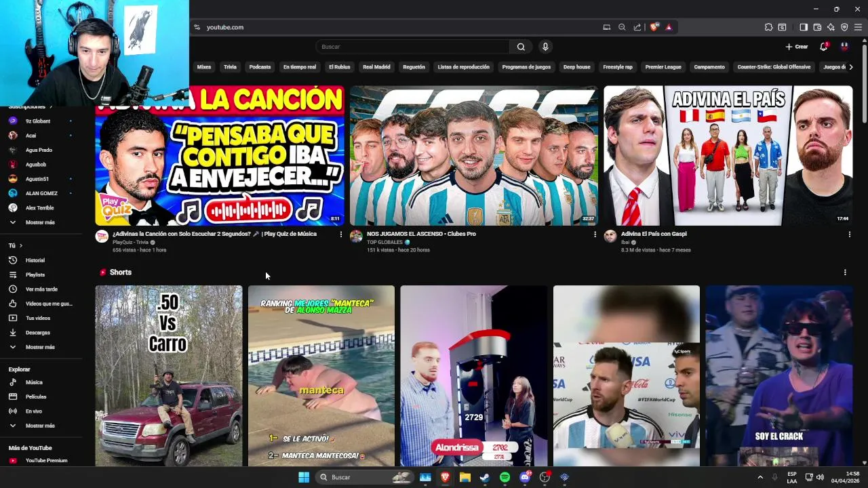The image size is (868, 488).
Task: Open the Adivina El País con Gaspi thumbnail
Action: pos(728,155)
